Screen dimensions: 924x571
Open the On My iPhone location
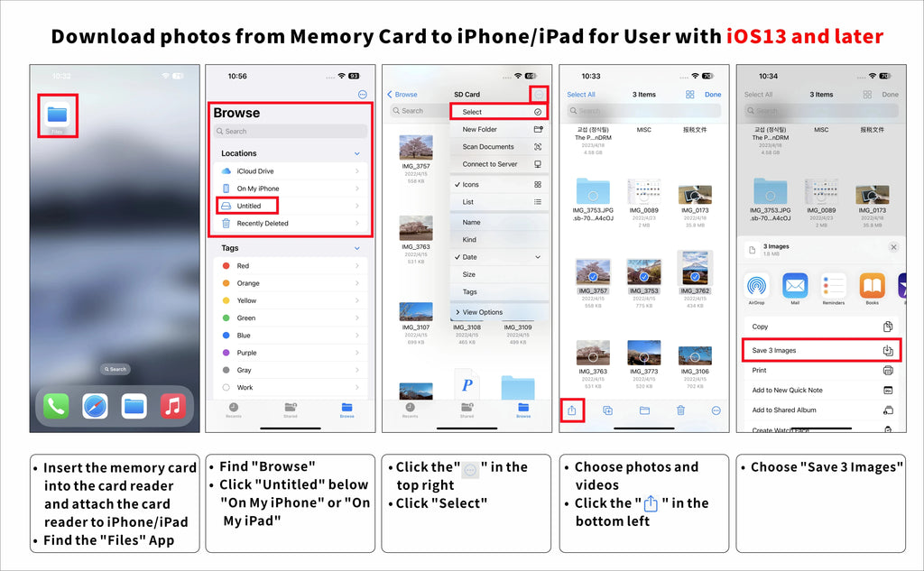click(x=291, y=189)
